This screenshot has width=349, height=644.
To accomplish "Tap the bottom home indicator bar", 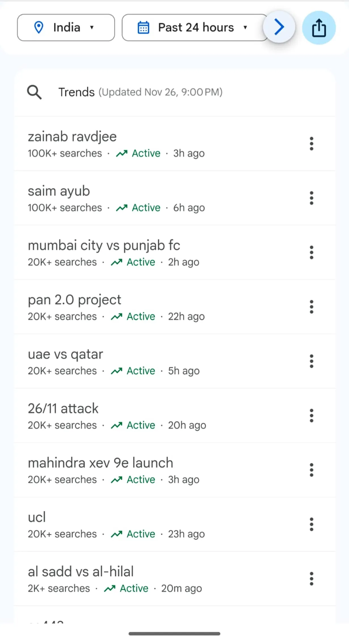I will pos(174,633).
